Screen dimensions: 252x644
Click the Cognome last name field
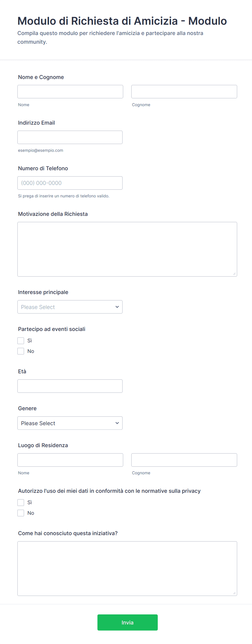click(184, 92)
